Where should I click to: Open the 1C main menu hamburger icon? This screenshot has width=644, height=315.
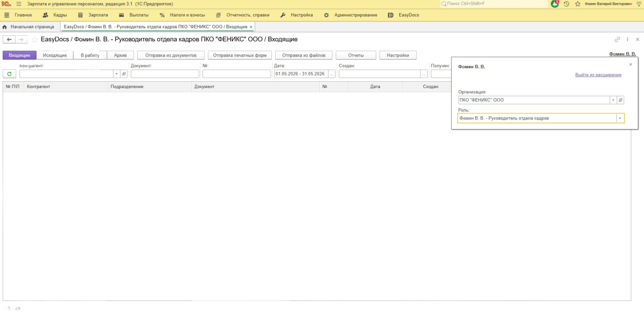[x=19, y=4]
